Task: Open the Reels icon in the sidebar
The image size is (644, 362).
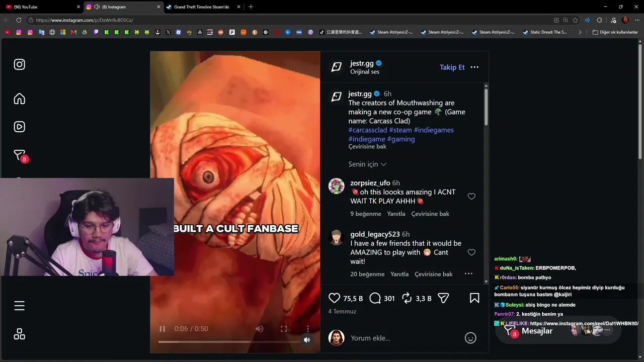Action: click(x=19, y=127)
